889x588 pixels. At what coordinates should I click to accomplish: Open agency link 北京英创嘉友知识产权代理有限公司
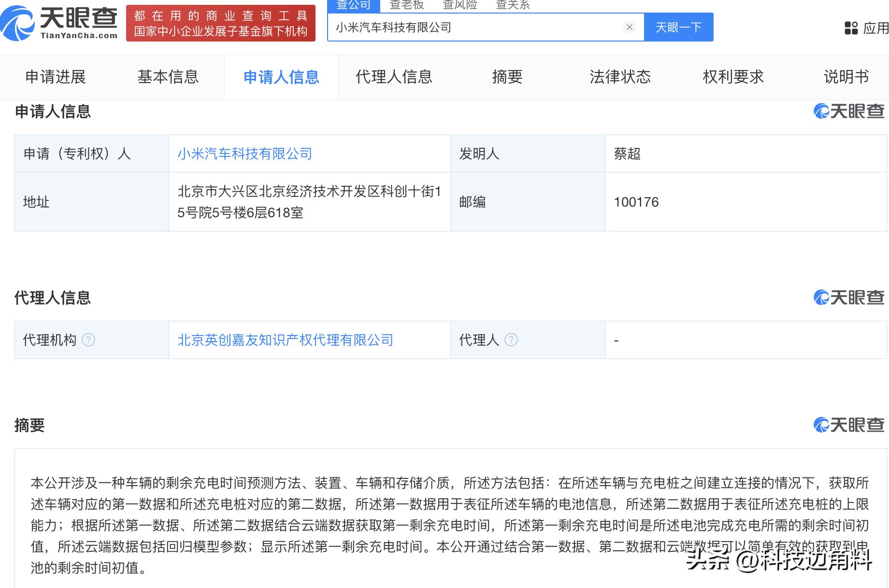[286, 339]
